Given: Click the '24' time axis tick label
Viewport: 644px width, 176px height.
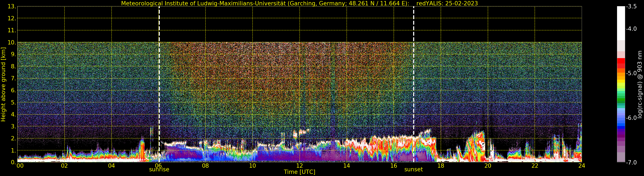Looking at the screenshot, I should point(582,166).
